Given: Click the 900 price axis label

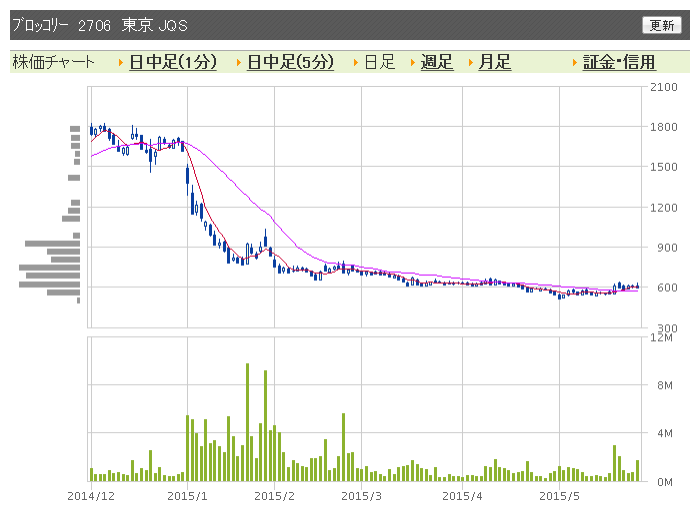Looking at the screenshot, I should pos(667,248).
